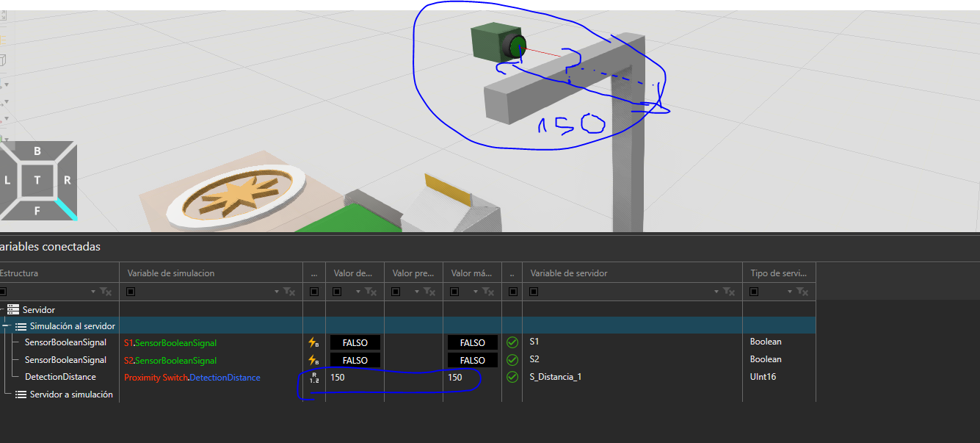
Task: Click the S2 sensor boolean signal icon
Action: (313, 360)
